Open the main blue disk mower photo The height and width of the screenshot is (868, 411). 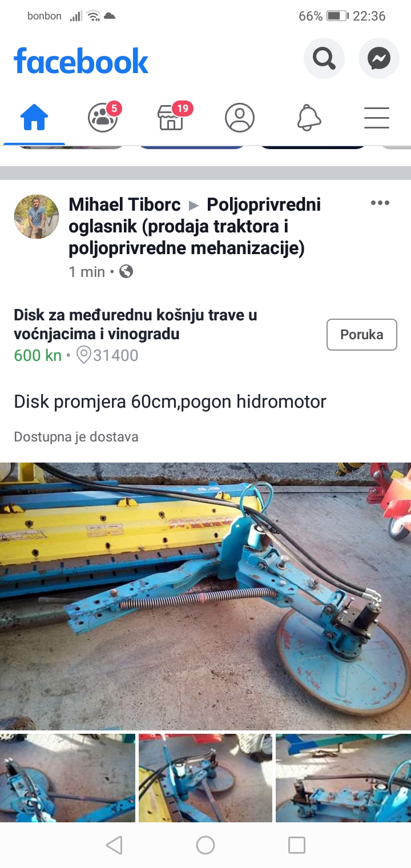click(205, 596)
